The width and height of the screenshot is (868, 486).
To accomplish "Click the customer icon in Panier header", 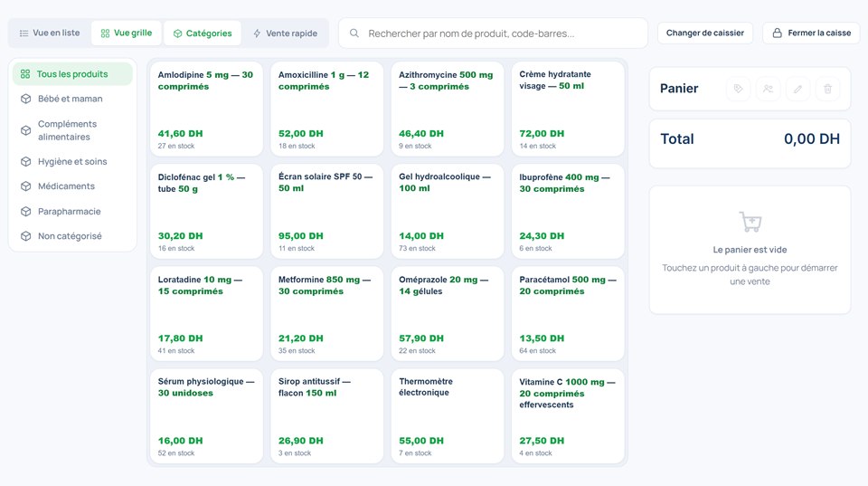I will (x=768, y=89).
